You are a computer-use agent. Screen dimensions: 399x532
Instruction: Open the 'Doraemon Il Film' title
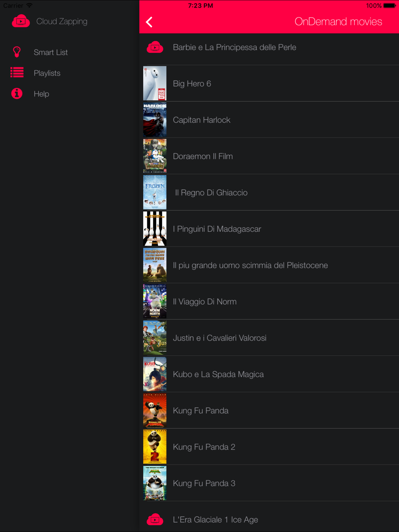(x=203, y=156)
